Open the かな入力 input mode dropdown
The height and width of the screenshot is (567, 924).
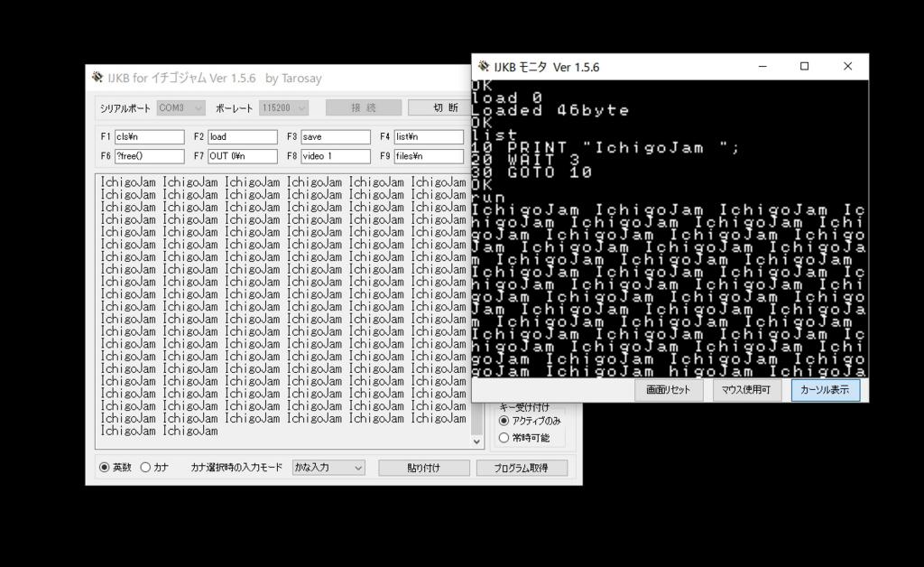point(328,468)
